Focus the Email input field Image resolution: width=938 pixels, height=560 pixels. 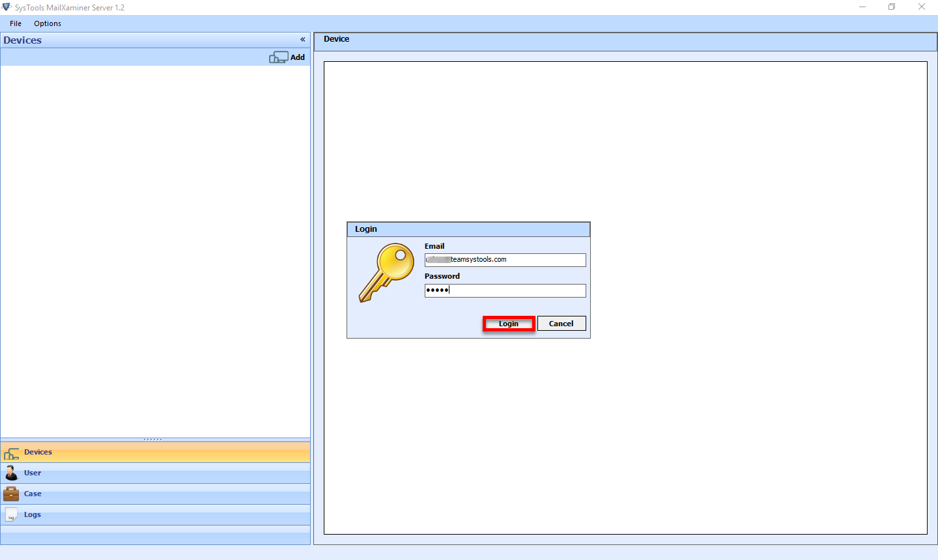505,260
